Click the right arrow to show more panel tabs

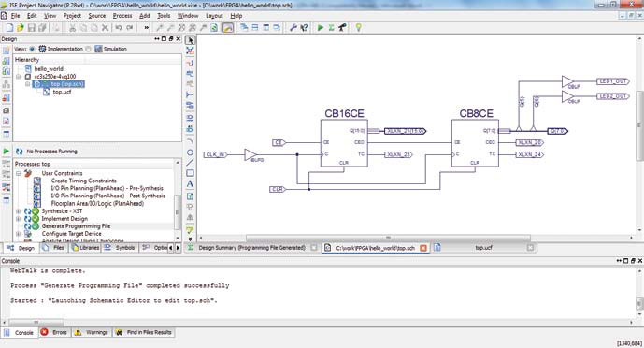click(178, 248)
